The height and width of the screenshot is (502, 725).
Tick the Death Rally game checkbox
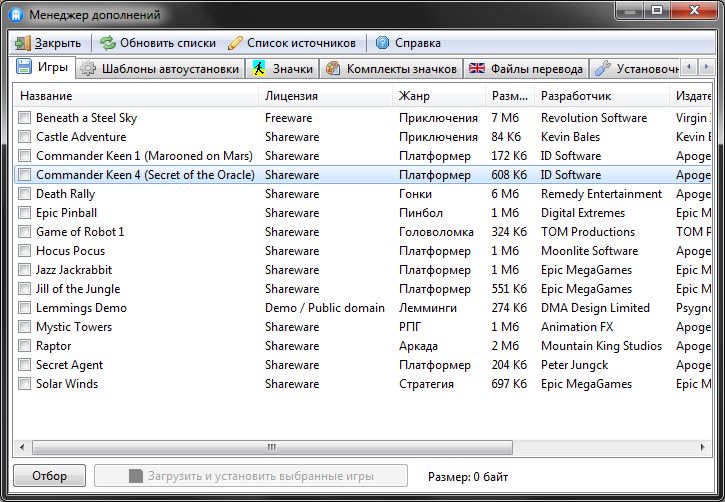24,194
